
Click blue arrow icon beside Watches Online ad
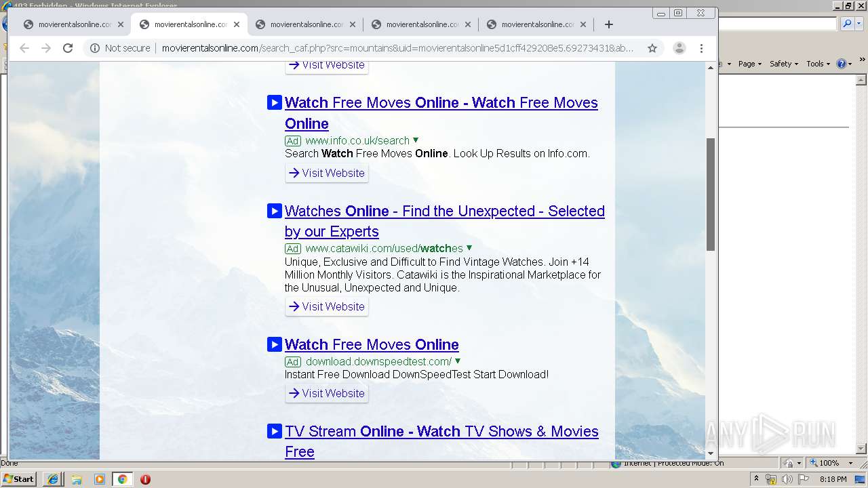[275, 211]
